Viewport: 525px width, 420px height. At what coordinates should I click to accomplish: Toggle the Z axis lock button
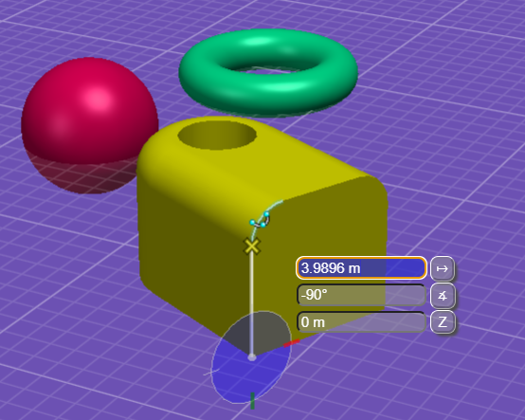[x=443, y=322]
